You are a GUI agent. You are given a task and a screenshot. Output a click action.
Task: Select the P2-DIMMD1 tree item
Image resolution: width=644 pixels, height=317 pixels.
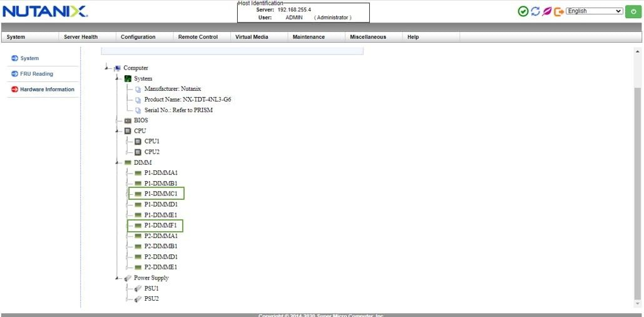[161, 257]
